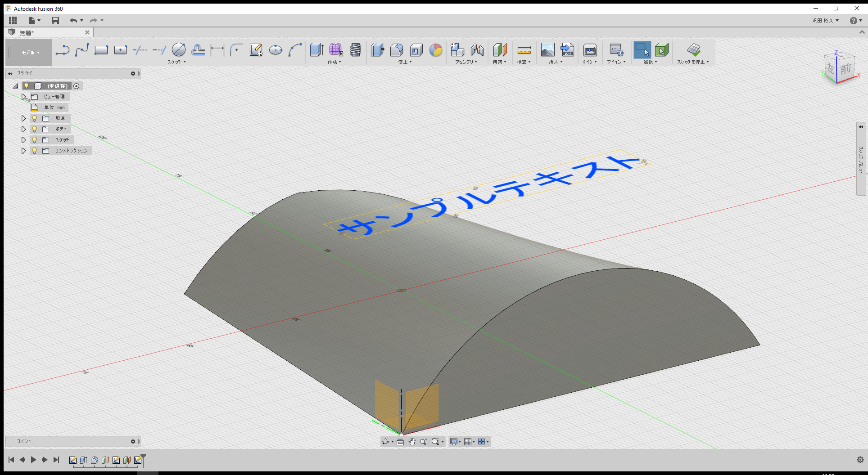
Task: Open timeline settings gear
Action: tap(860, 460)
